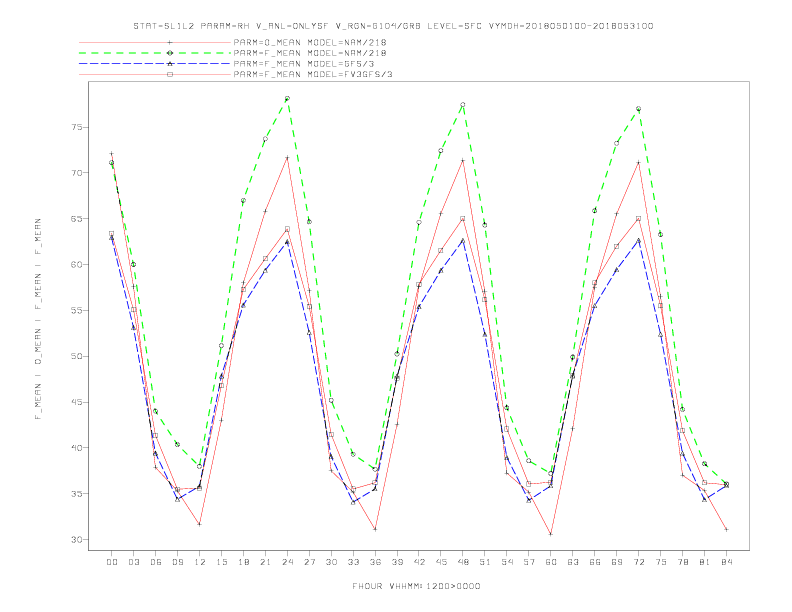
Task: Click x-axis tick label 42
Action: [419, 562]
